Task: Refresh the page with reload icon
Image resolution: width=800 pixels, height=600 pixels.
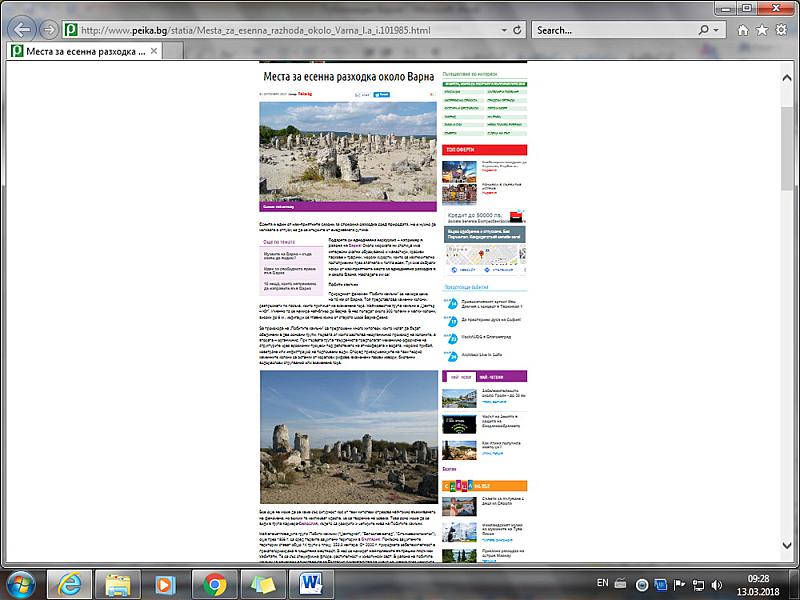Action: pos(517,30)
